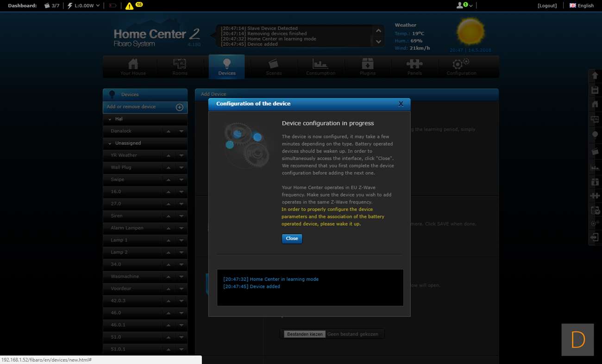
Task: Move Lamp 1 down with its down arrow
Action: 182,241
